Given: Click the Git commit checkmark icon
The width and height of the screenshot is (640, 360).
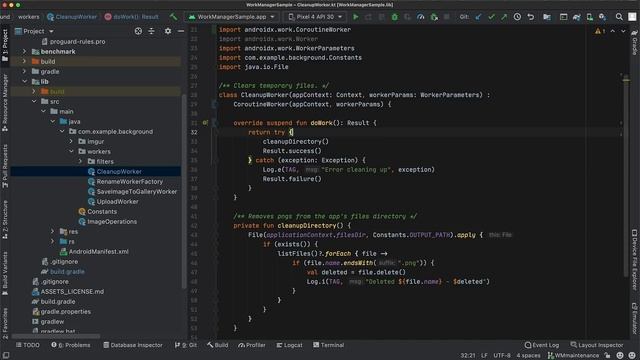Looking at the screenshot, I should coord(491,17).
